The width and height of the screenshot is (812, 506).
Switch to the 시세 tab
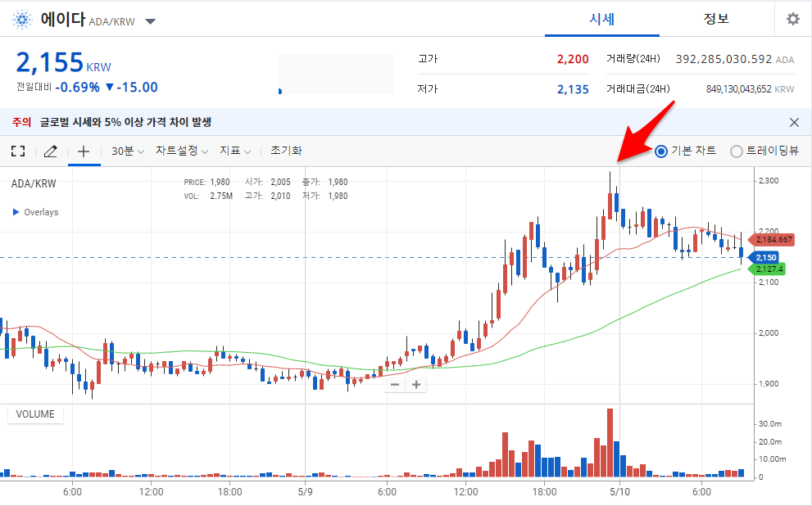point(601,19)
